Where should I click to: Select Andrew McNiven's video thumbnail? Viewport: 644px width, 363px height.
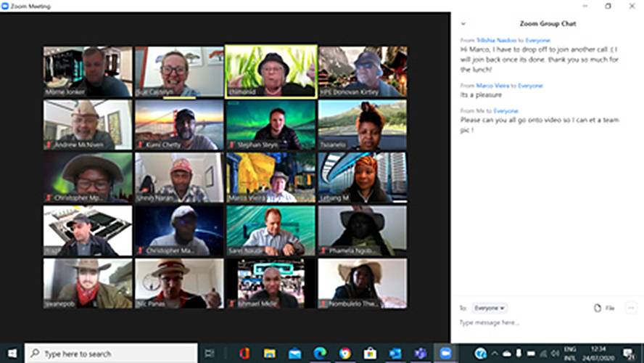[x=87, y=124]
